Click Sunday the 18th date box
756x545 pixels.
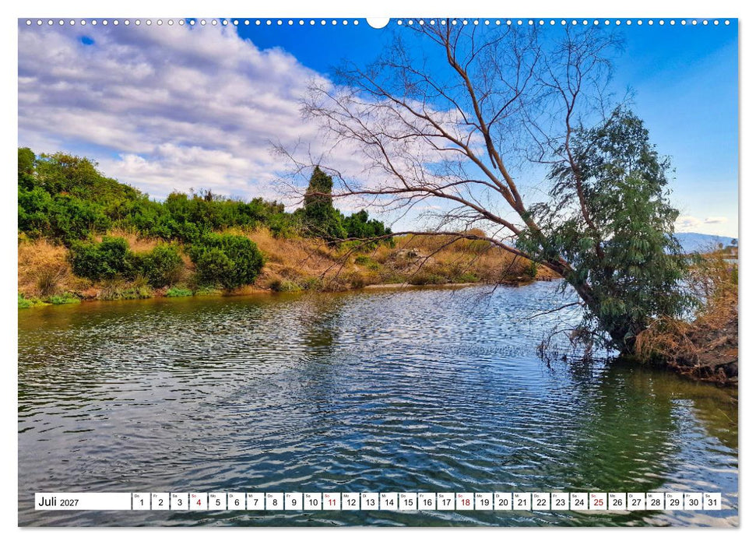click(465, 501)
